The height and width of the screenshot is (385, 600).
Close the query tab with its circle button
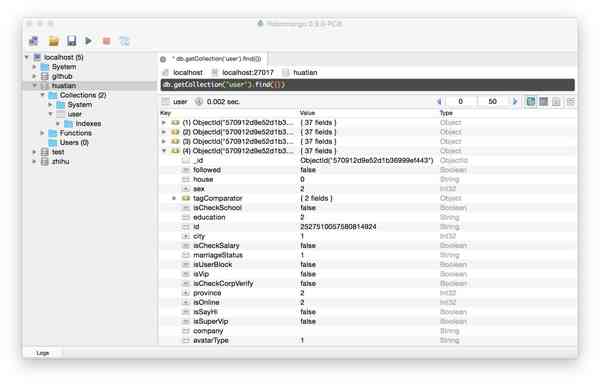click(163, 59)
